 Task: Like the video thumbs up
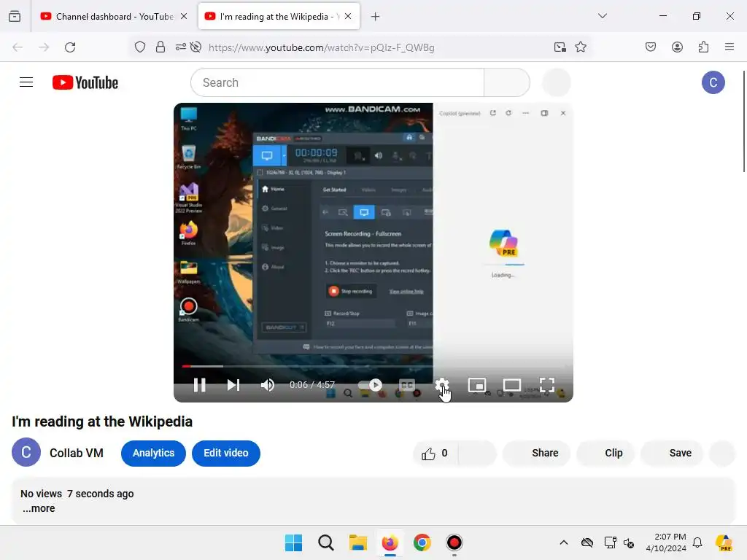435,454
